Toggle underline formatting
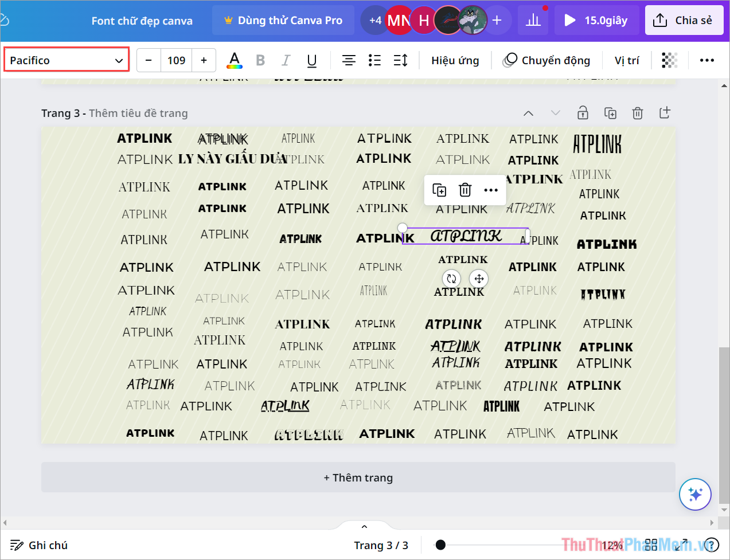This screenshot has width=730, height=560. 311,60
